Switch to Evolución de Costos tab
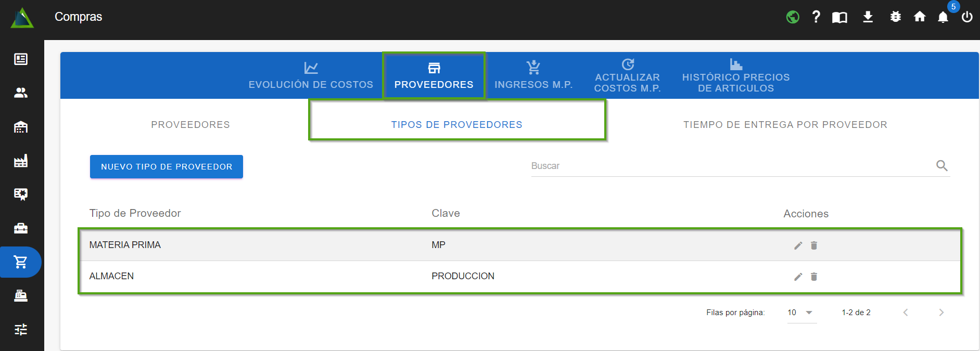 point(311,76)
